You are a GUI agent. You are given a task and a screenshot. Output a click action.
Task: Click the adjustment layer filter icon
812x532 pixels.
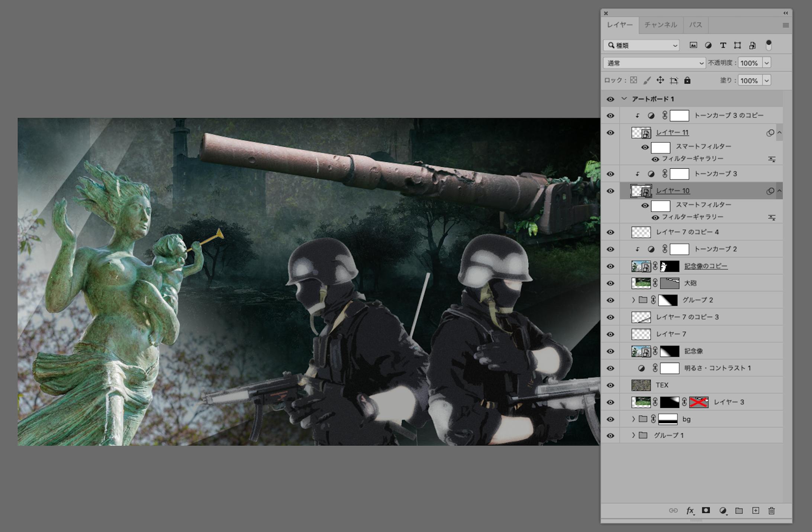(708, 45)
